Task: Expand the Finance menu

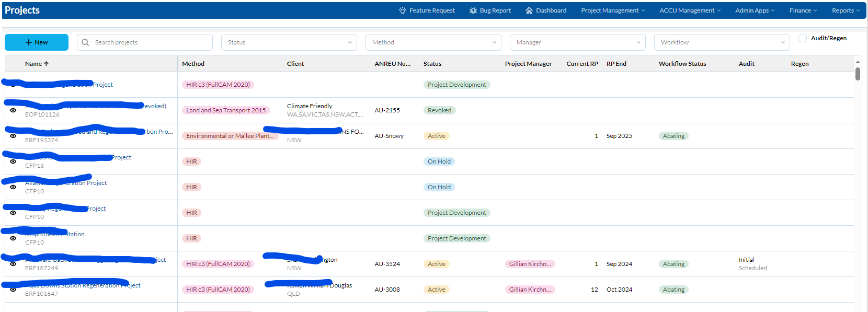Action: click(803, 10)
